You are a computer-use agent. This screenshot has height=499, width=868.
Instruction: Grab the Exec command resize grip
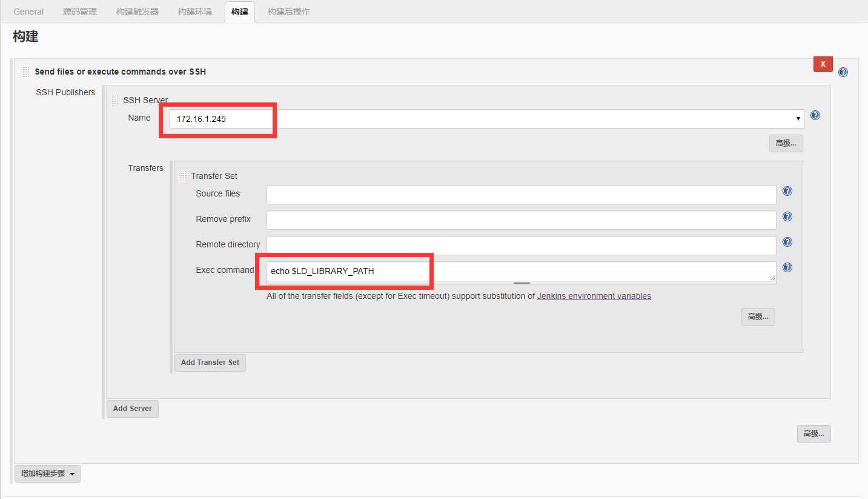(522, 283)
